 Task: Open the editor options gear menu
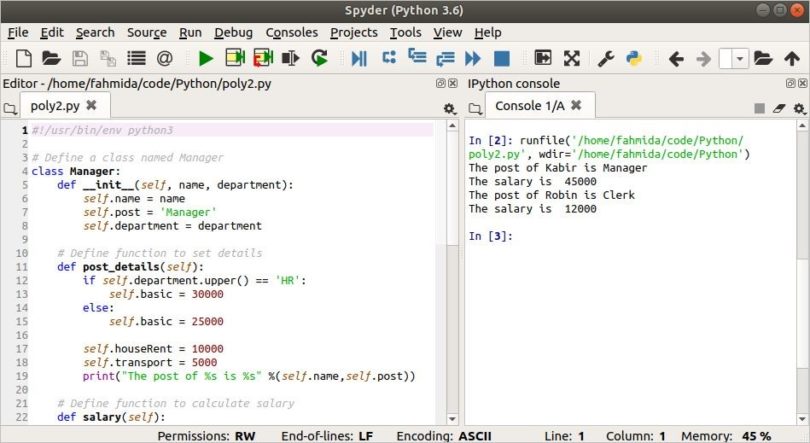coord(449,108)
